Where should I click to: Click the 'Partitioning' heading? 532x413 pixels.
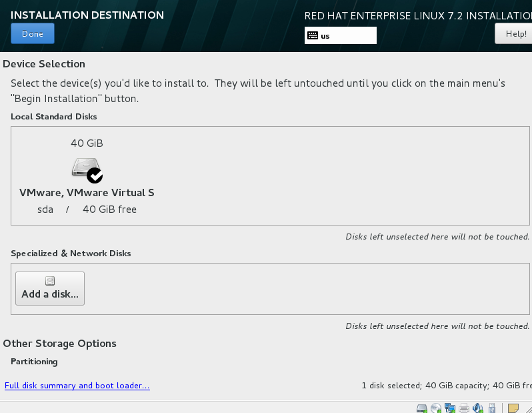coord(34,362)
